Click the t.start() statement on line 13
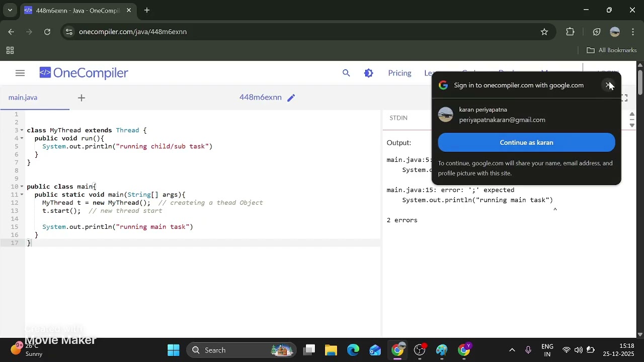The image size is (644, 362). click(61, 211)
